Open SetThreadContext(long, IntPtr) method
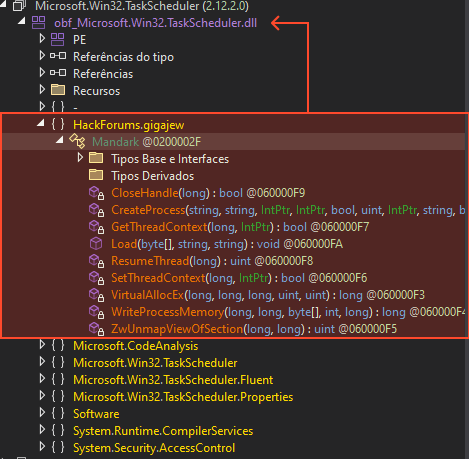 (239, 278)
